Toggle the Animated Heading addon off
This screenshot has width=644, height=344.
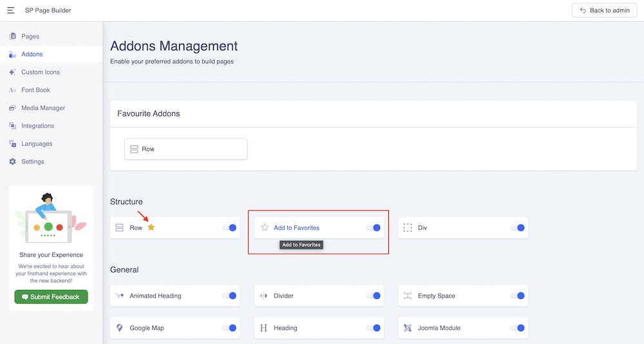click(x=229, y=296)
